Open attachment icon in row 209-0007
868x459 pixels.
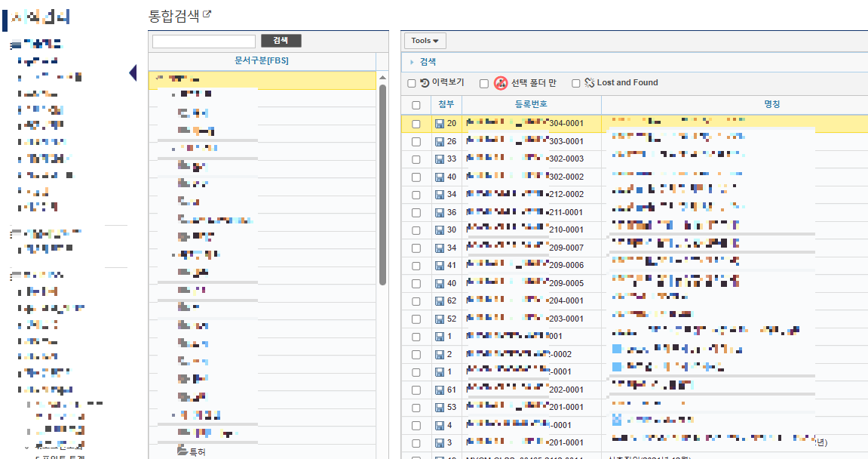pyautogui.click(x=440, y=248)
